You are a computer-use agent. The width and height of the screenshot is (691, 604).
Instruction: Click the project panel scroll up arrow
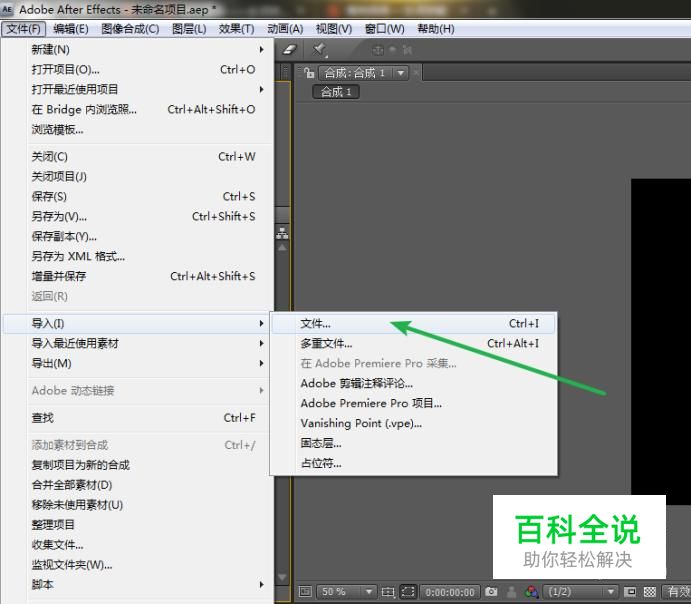(282, 247)
